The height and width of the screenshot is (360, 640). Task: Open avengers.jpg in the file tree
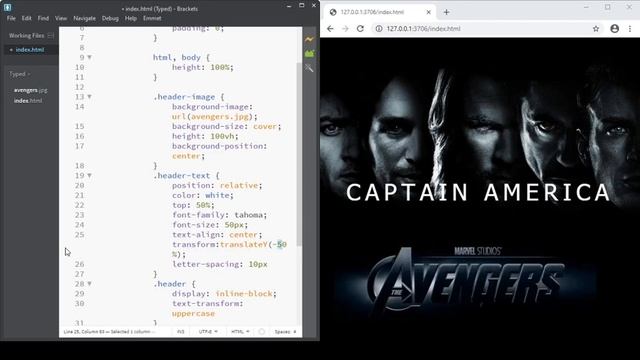tap(31, 90)
